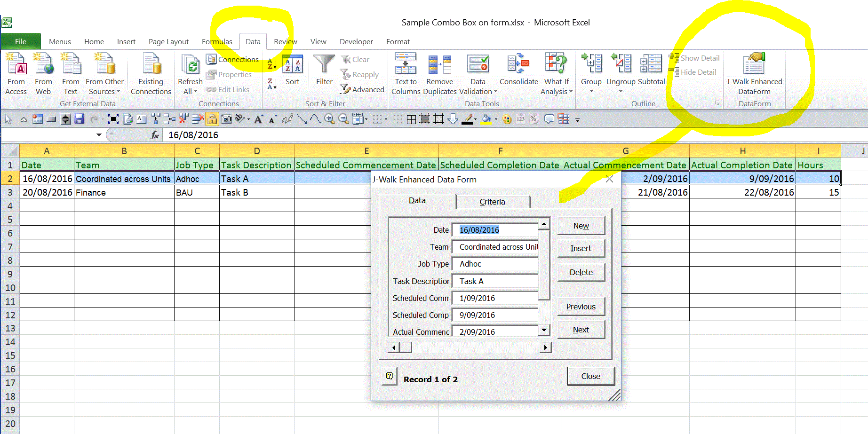Viewport: 868px width, 434px height.
Task: Close the data form via Close button
Action: pyautogui.click(x=591, y=376)
